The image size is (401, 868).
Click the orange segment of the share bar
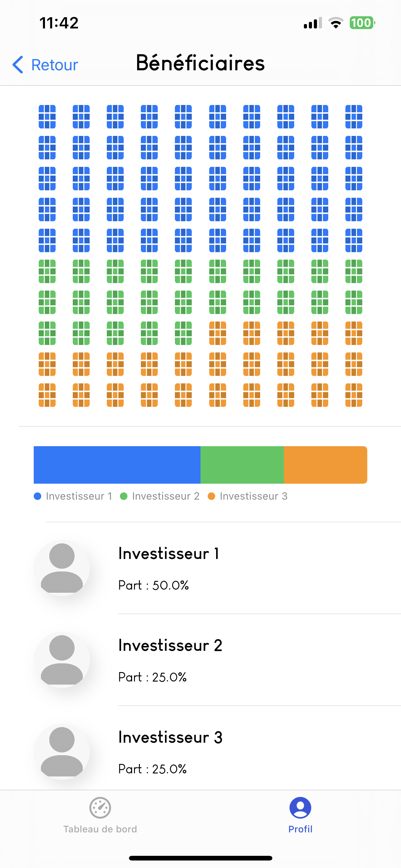325,465
